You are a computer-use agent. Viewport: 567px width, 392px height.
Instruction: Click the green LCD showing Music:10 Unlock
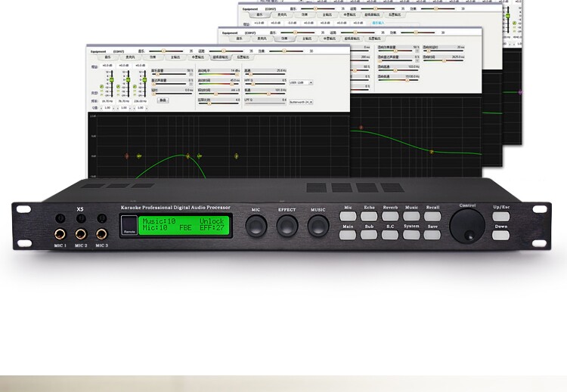click(x=184, y=225)
